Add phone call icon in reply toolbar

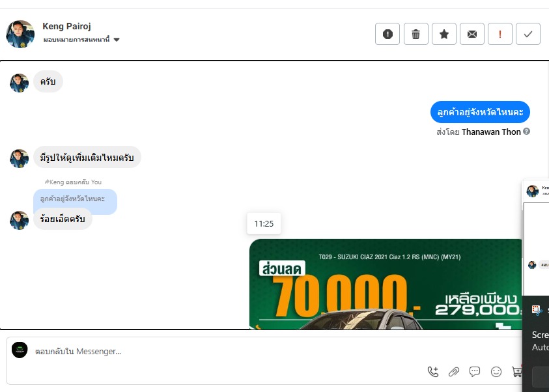coord(433,372)
